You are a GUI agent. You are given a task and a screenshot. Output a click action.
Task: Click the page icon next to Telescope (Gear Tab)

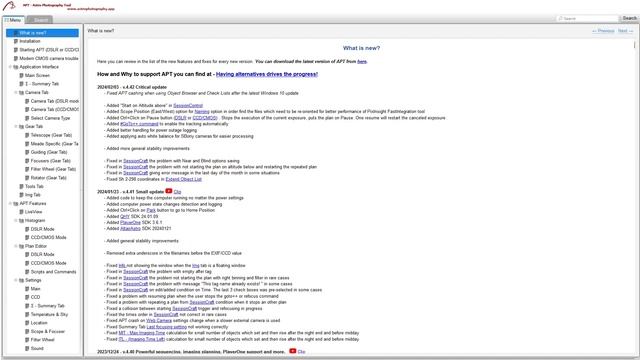[27, 135]
